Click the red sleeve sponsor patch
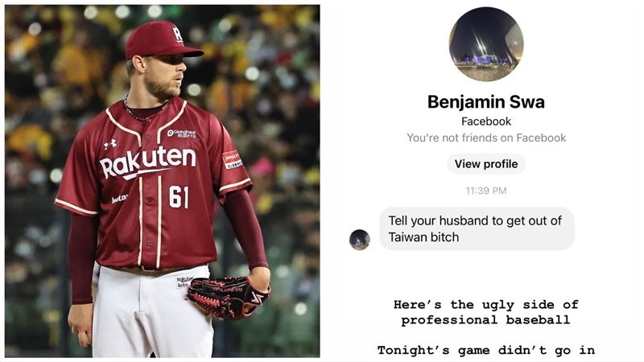 pos(233,159)
